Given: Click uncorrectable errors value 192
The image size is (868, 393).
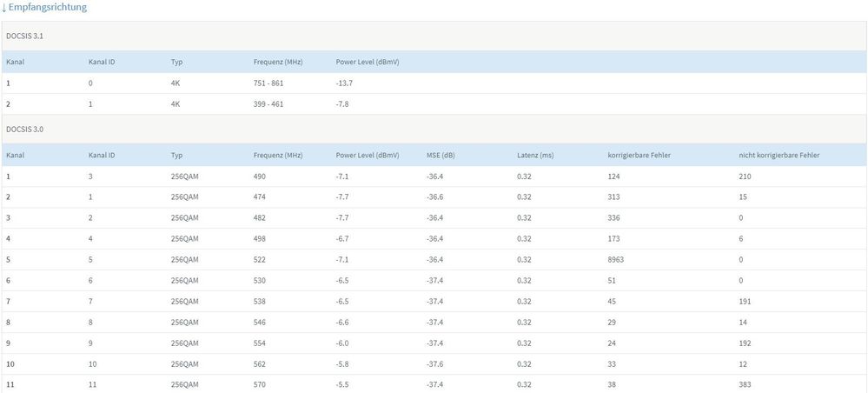Looking at the screenshot, I should tap(745, 343).
